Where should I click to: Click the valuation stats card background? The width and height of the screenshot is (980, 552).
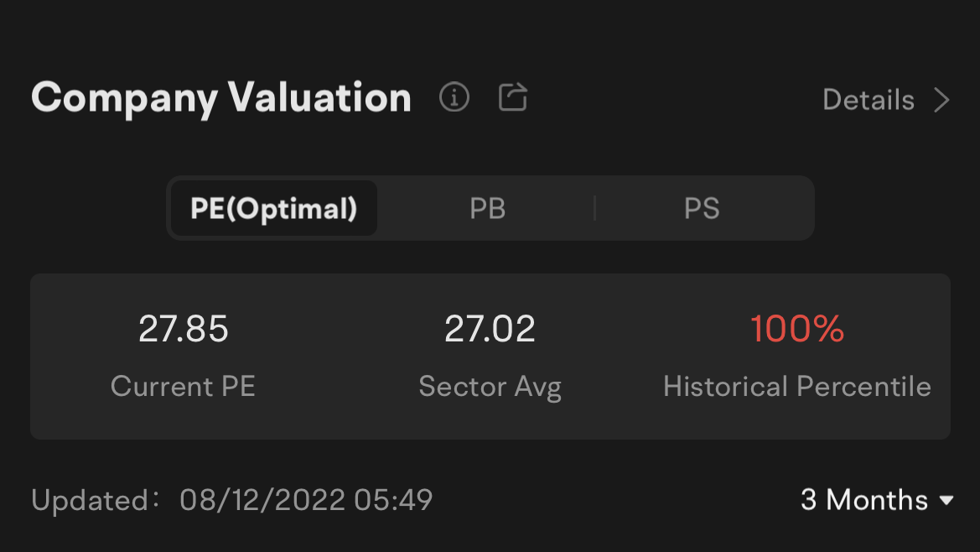coord(490,357)
